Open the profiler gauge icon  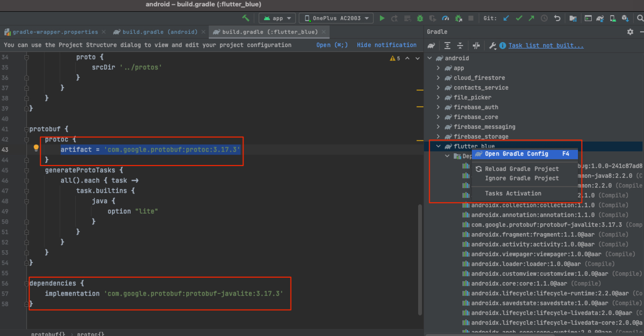445,18
